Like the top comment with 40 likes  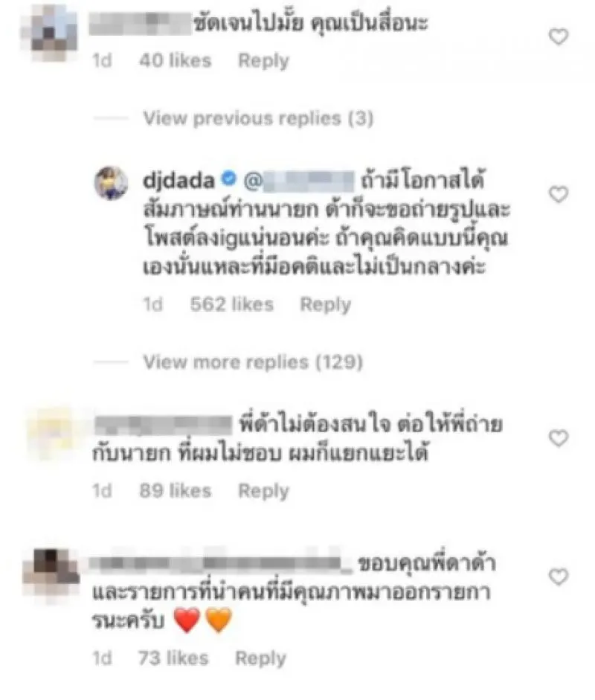coord(558,36)
